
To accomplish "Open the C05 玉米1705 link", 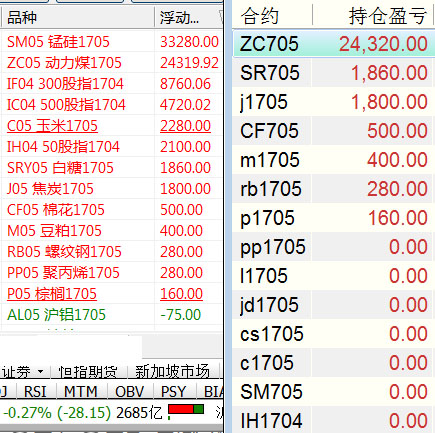I will [52, 126].
